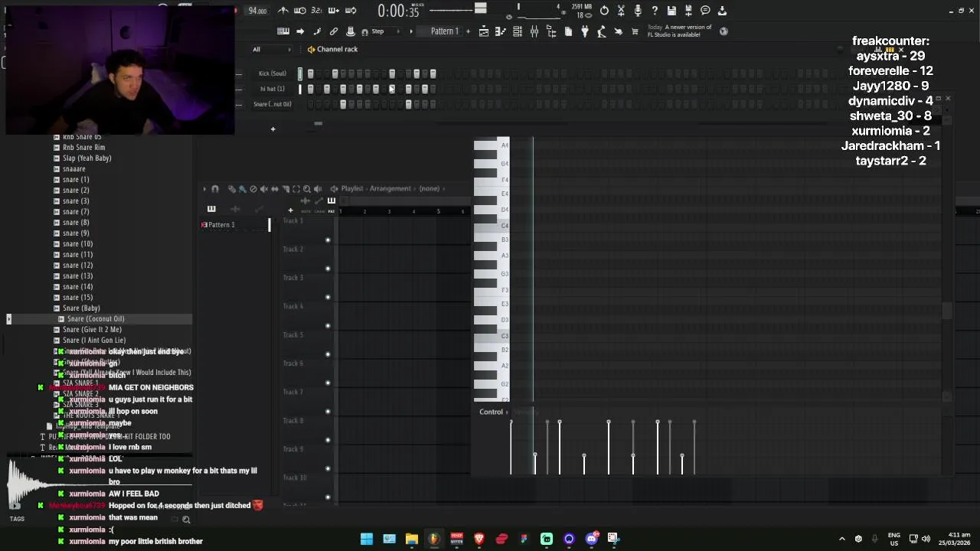Click the typing keyboard to piano icon
980x551 pixels.
click(x=283, y=31)
